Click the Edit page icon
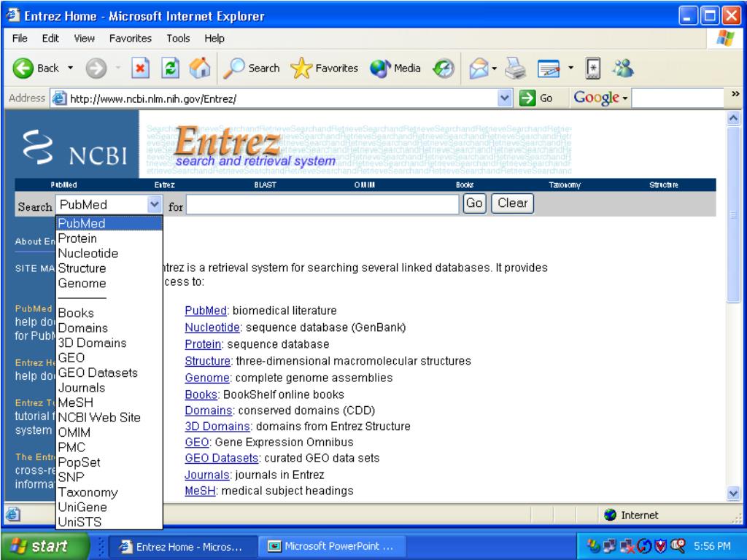 coord(549,69)
